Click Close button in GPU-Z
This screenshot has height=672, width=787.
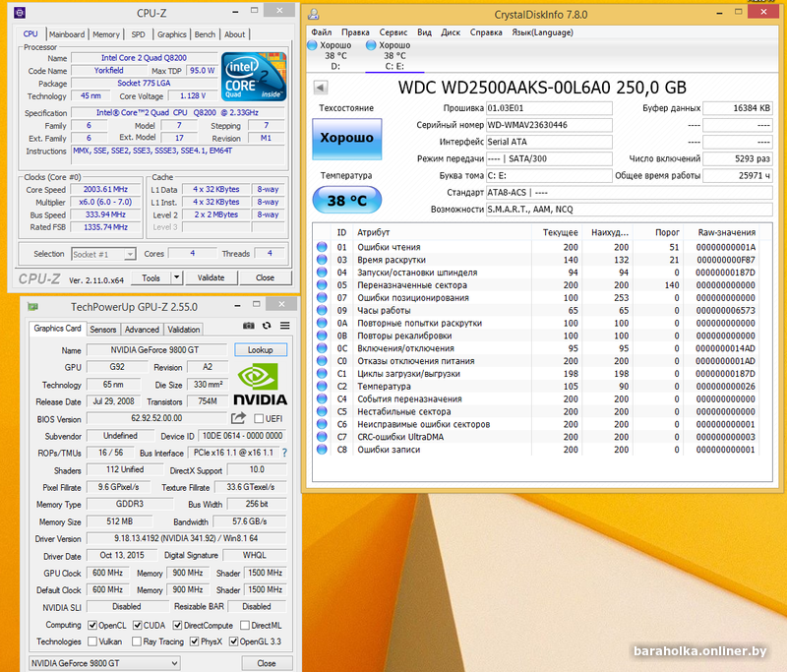[267, 663]
